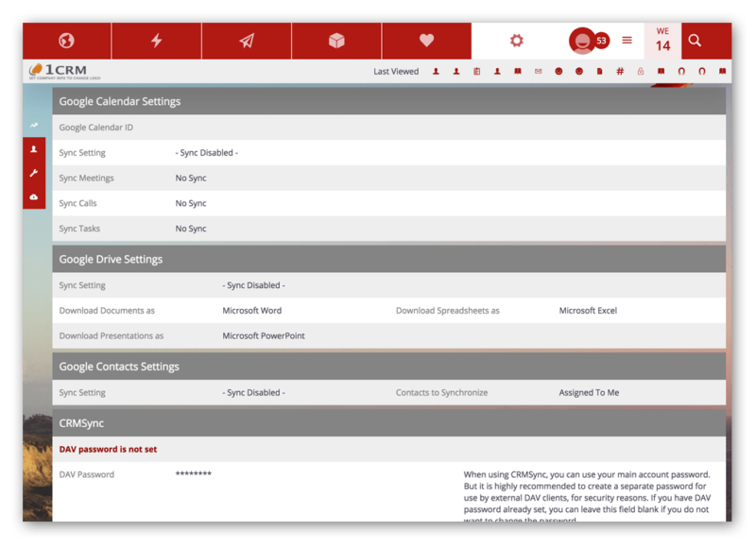Click the 1CRM logo
Image resolution: width=756 pixels, height=548 pixels.
tap(64, 71)
